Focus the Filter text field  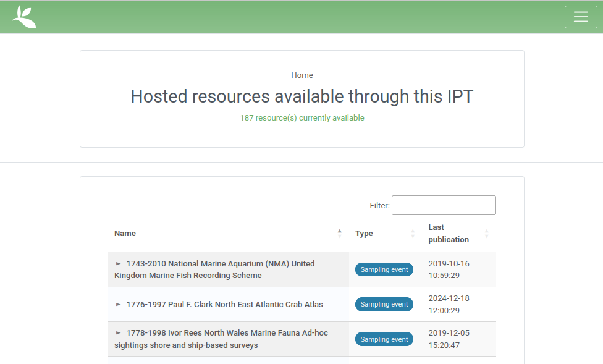pos(443,205)
